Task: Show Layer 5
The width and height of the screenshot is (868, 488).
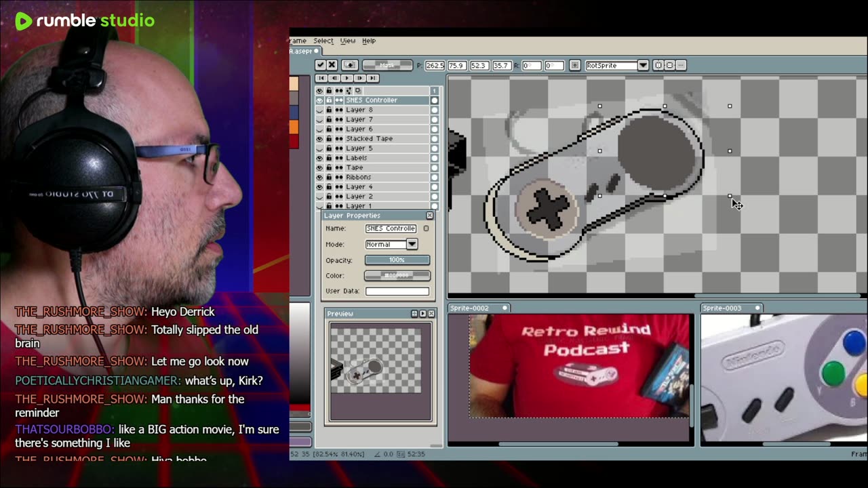Action: pos(319,148)
